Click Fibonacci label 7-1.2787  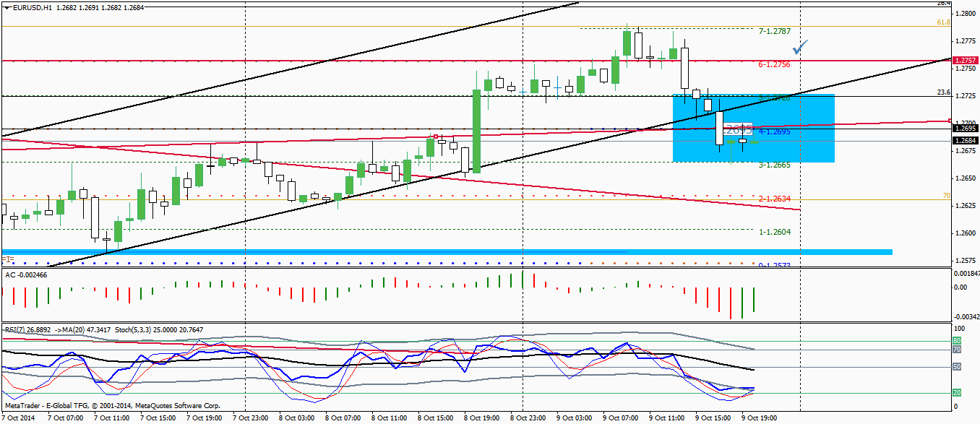[x=775, y=31]
